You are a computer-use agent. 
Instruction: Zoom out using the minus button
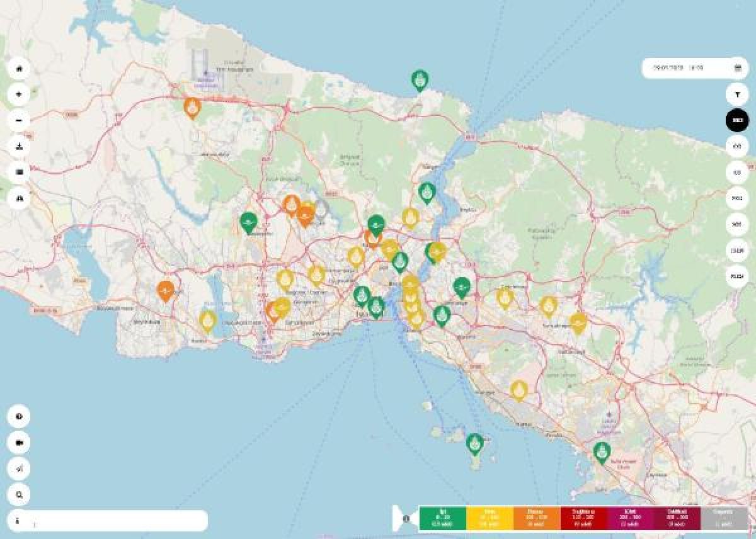coord(20,119)
